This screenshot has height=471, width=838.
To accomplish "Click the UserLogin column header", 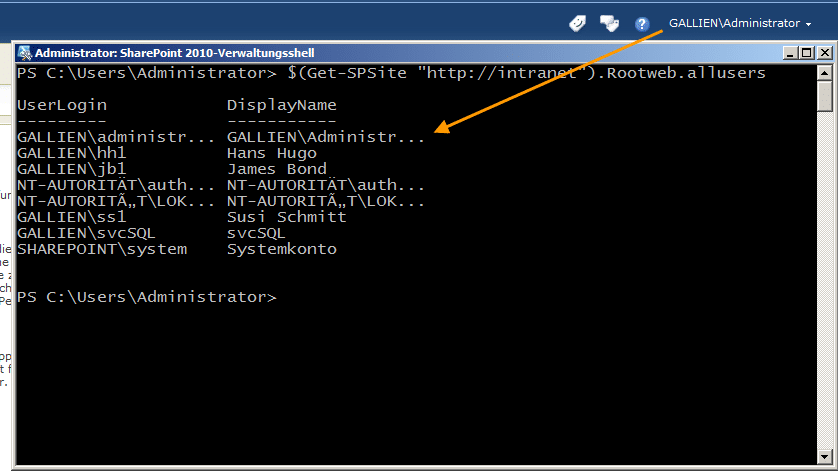I will (x=62, y=105).
